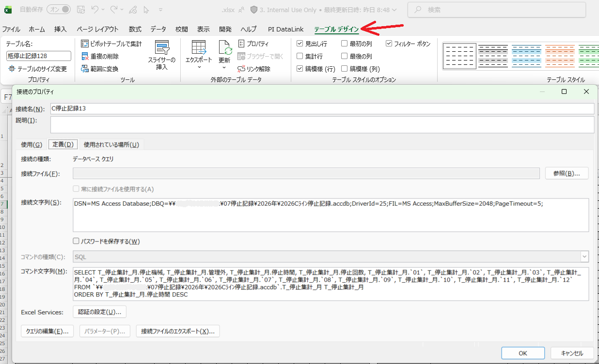Click the pointer cursor icon in quick access toolbar
This screenshot has width=599, height=364.
point(147,10)
